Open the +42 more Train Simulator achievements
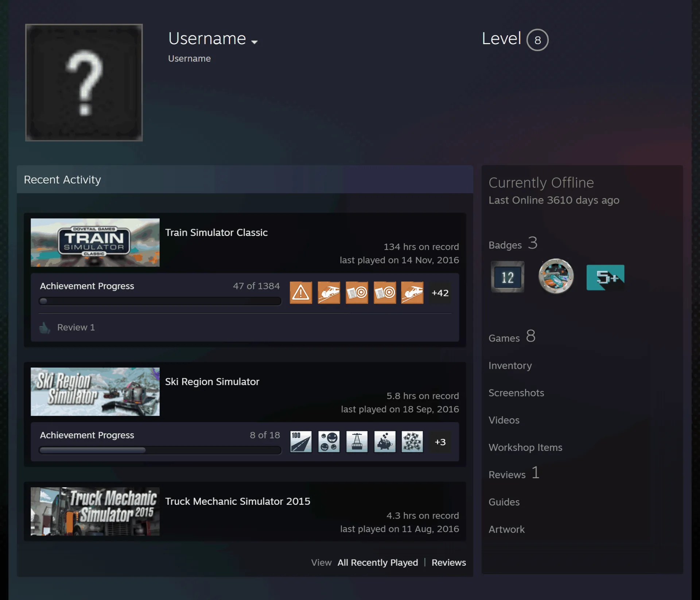 coord(440,293)
